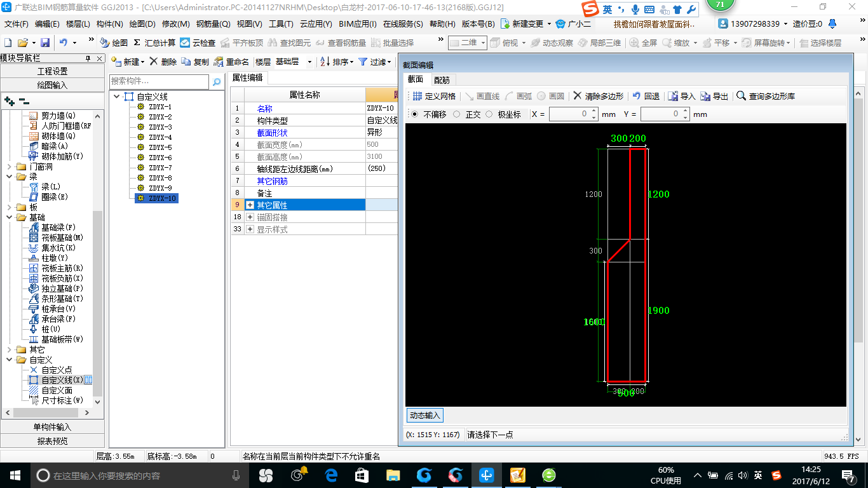Select ZDYX-5 in component tree

(160, 147)
